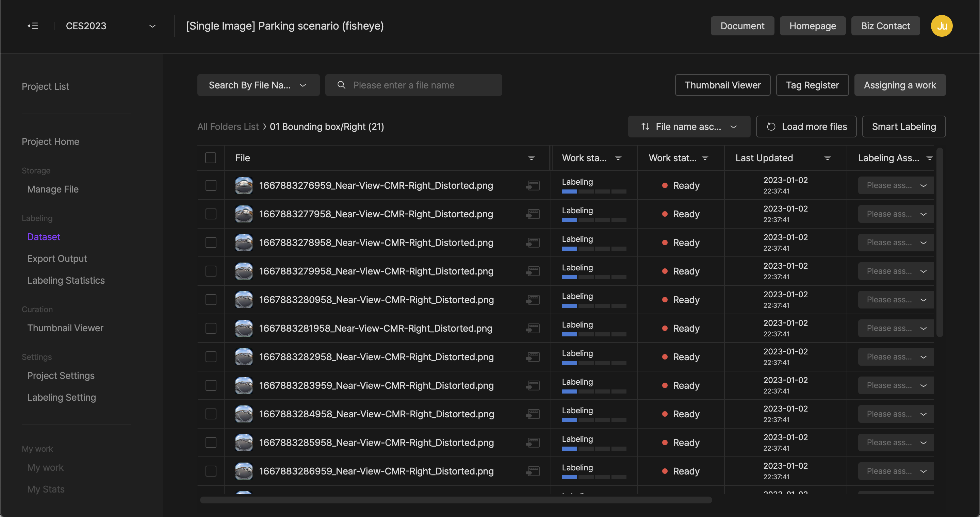Click the All Folders List breadcrumb link
The width and height of the screenshot is (980, 517).
point(228,127)
